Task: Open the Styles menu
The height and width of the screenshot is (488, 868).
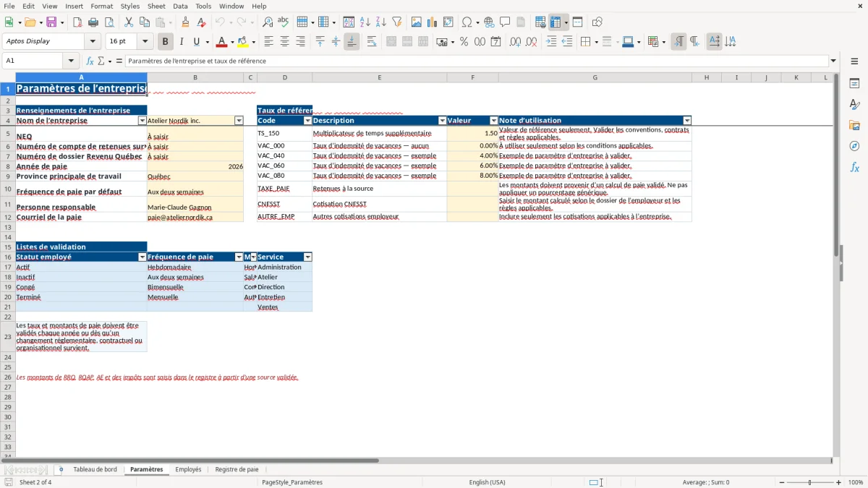Action: tap(130, 6)
